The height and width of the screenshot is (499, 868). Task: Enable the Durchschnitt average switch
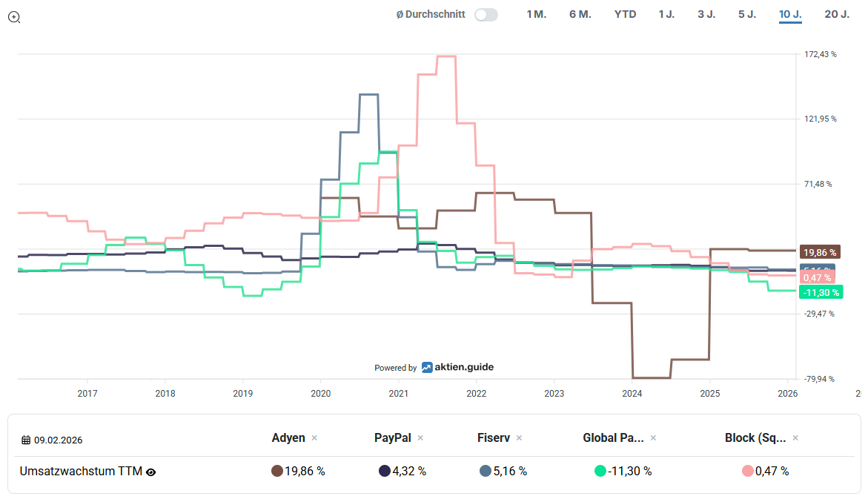[486, 14]
